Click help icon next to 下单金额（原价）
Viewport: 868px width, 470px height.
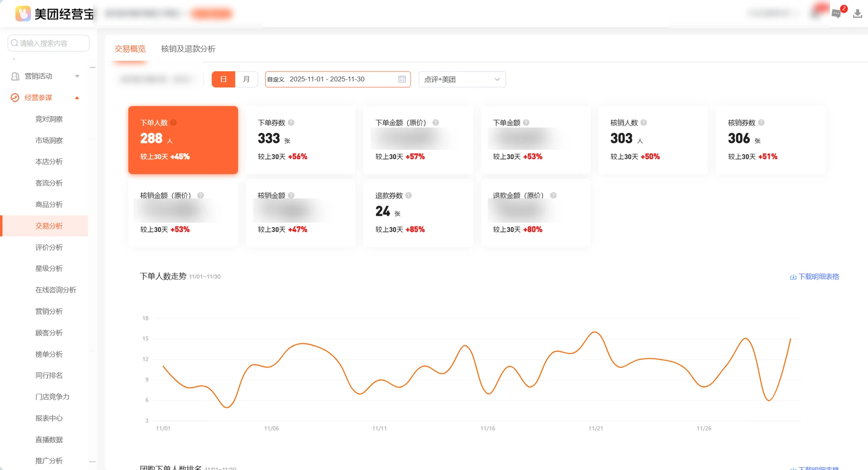[x=435, y=122]
